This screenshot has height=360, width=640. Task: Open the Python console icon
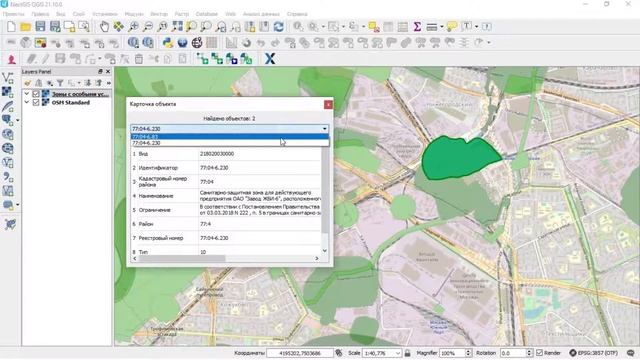click(x=168, y=42)
